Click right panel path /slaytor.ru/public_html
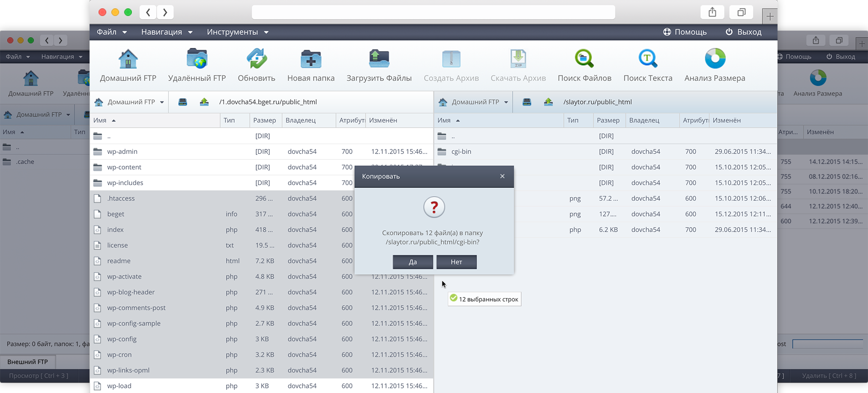Screen dimensions: 868x393 pyautogui.click(x=598, y=102)
